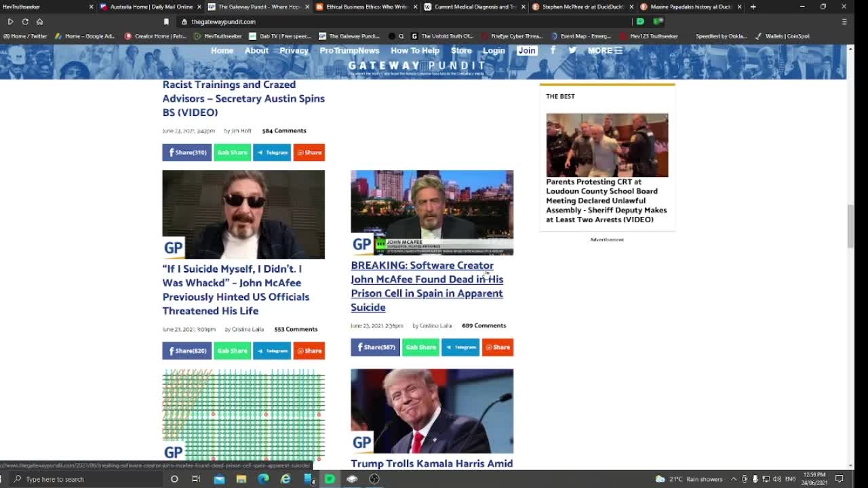Open Wallets CoinSpot bookmark
The height and width of the screenshot is (488, 868).
click(783, 36)
